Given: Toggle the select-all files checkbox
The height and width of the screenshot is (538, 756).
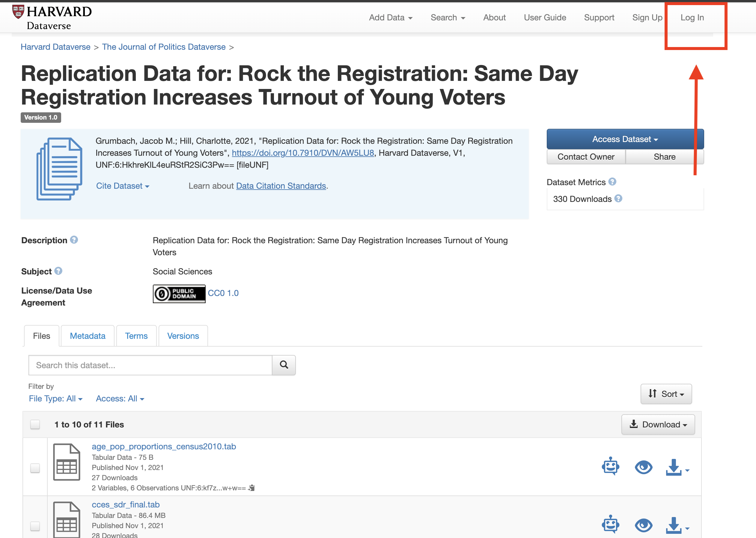Looking at the screenshot, I should click(35, 424).
